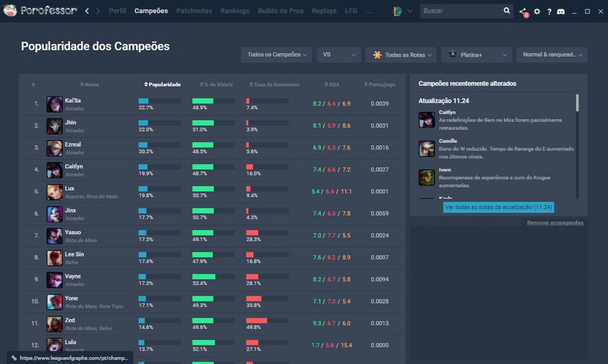Open the Todos os Campeões dropdown

pyautogui.click(x=276, y=54)
